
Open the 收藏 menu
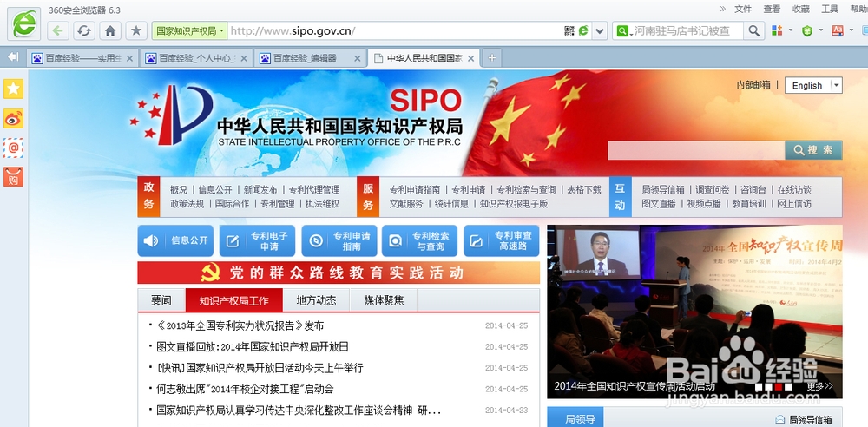800,9
